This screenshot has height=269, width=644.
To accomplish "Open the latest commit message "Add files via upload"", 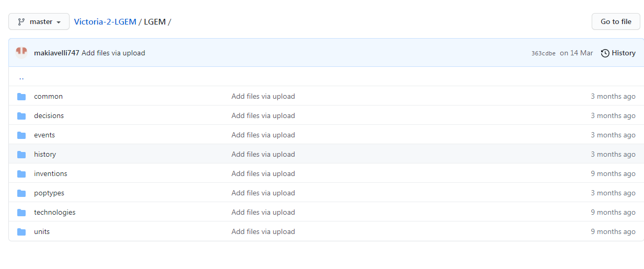I will click(114, 53).
